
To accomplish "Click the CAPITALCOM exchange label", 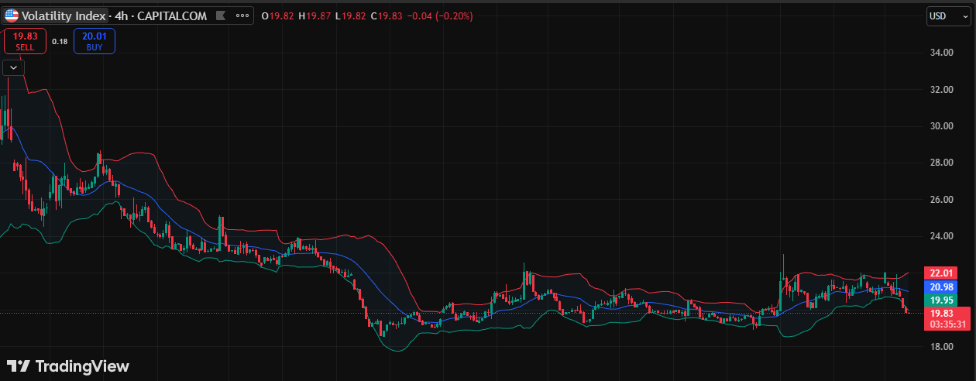I will (172, 16).
